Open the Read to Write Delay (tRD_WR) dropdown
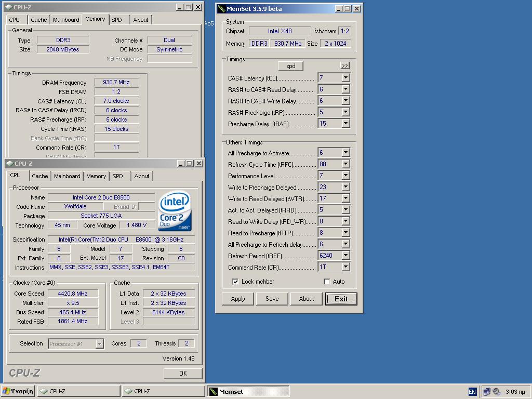This screenshot has height=399, width=532. point(345,221)
